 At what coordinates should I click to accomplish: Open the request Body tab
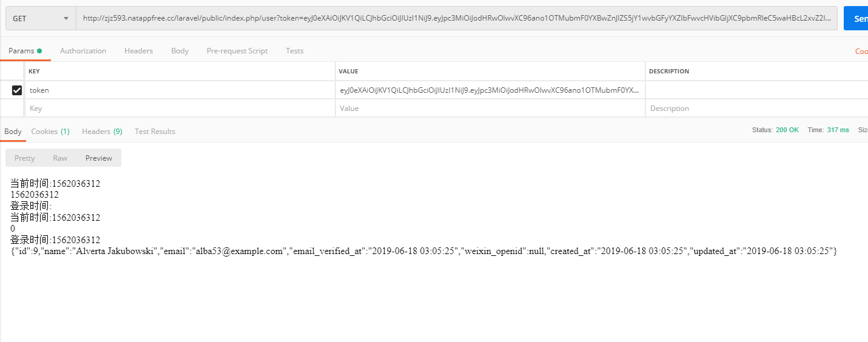(x=180, y=51)
